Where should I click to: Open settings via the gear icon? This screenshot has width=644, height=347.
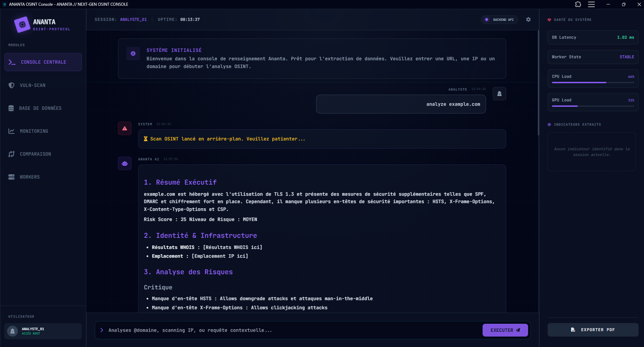528,20
